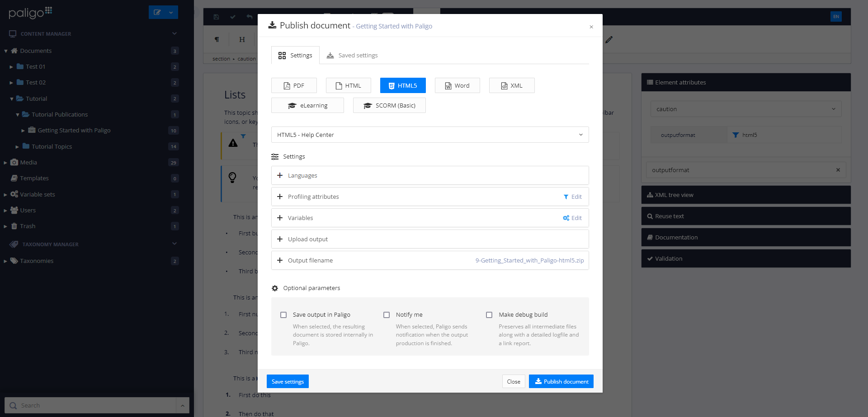The width and height of the screenshot is (868, 417).
Task: Open the HTML5 - Help Center layout dropdown
Action: [430, 135]
